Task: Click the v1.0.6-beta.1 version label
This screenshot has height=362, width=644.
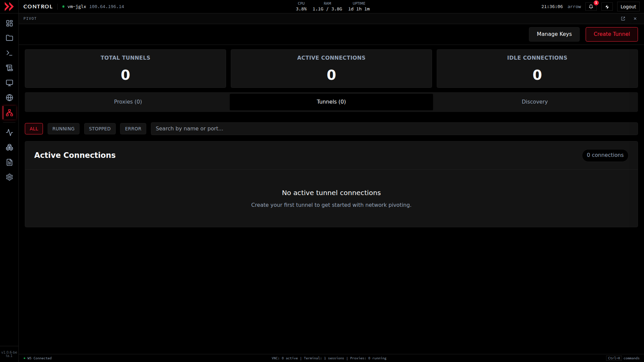Action: click(x=9, y=354)
